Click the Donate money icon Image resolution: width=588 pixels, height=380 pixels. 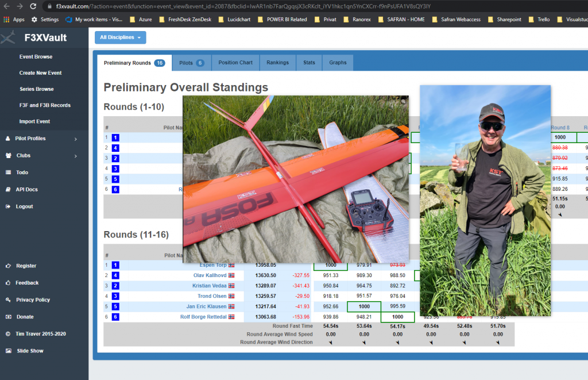[9, 317]
